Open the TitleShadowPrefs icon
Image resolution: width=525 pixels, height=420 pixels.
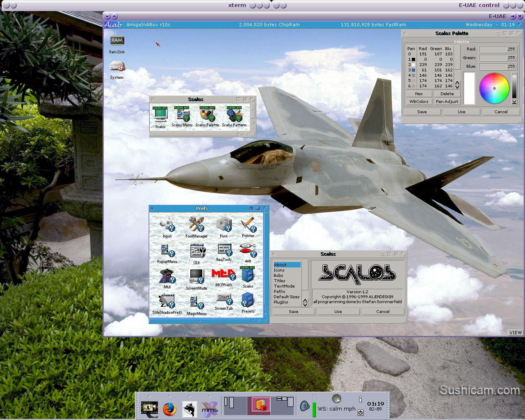coord(167,301)
